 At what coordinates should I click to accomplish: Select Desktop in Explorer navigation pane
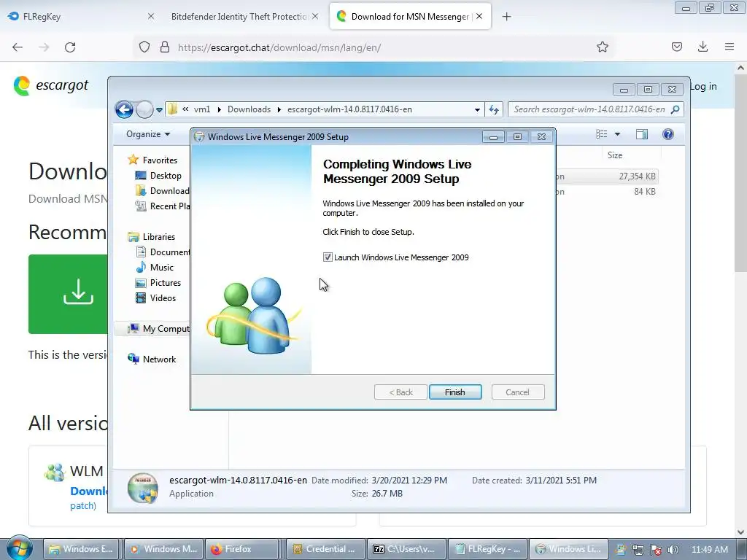click(158, 175)
